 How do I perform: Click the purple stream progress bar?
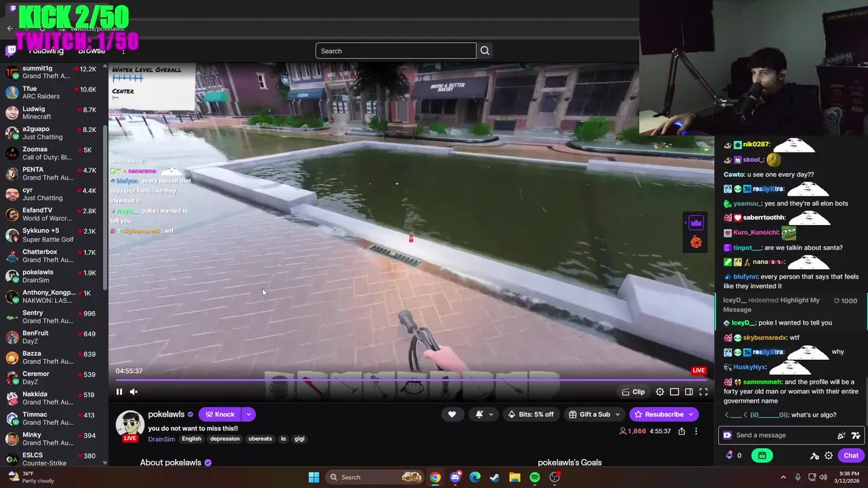410,380
